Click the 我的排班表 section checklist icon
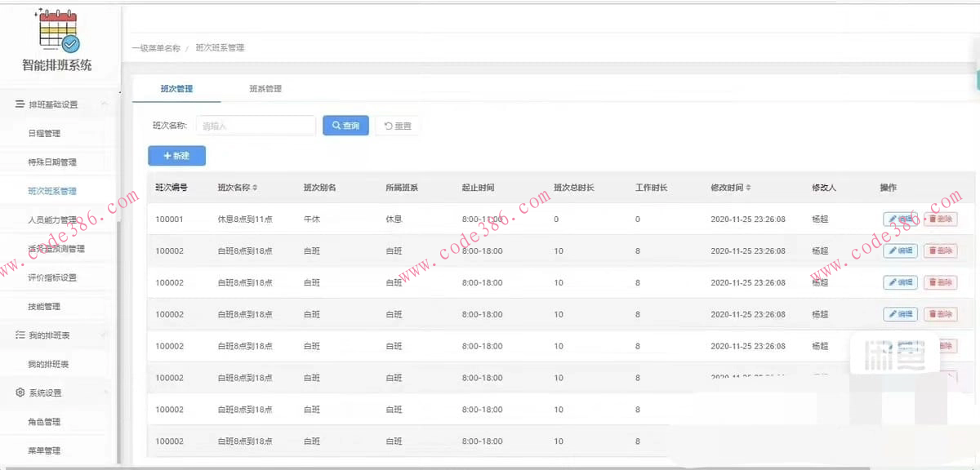 [20, 335]
